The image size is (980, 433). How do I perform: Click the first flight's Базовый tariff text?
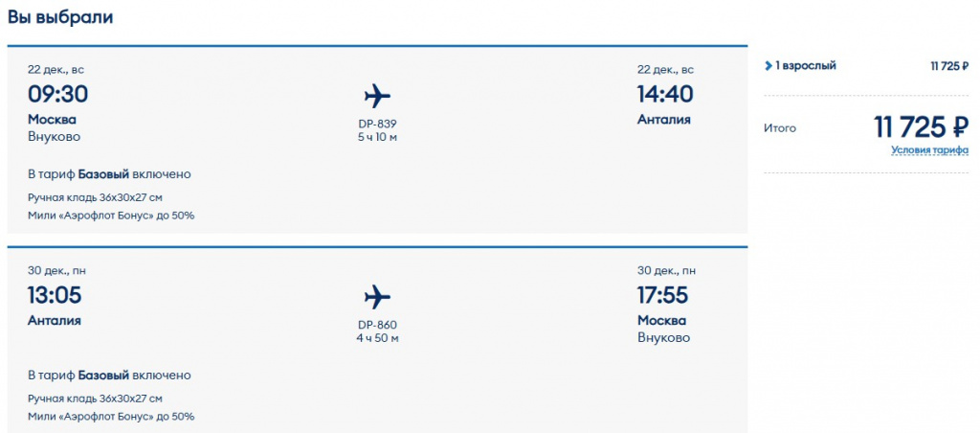pyautogui.click(x=103, y=174)
